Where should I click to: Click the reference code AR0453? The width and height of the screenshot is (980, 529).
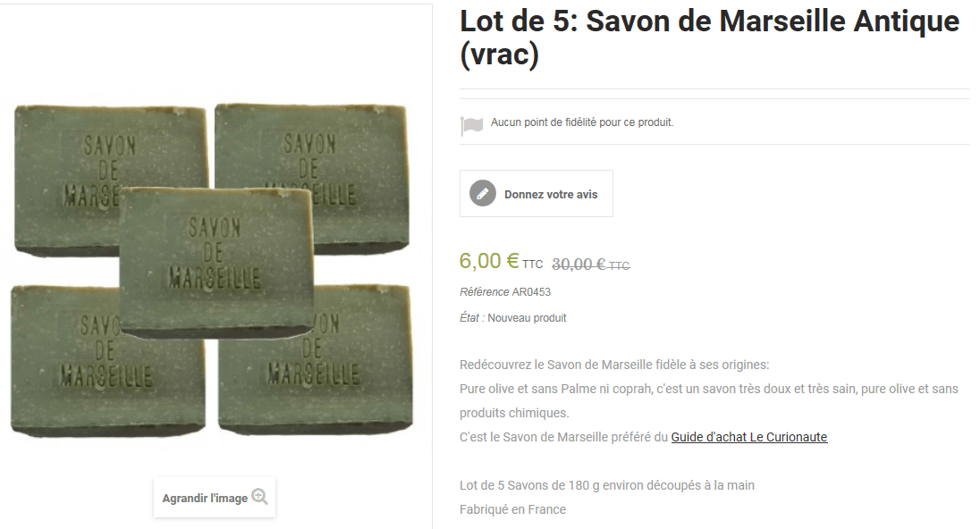coord(531,292)
